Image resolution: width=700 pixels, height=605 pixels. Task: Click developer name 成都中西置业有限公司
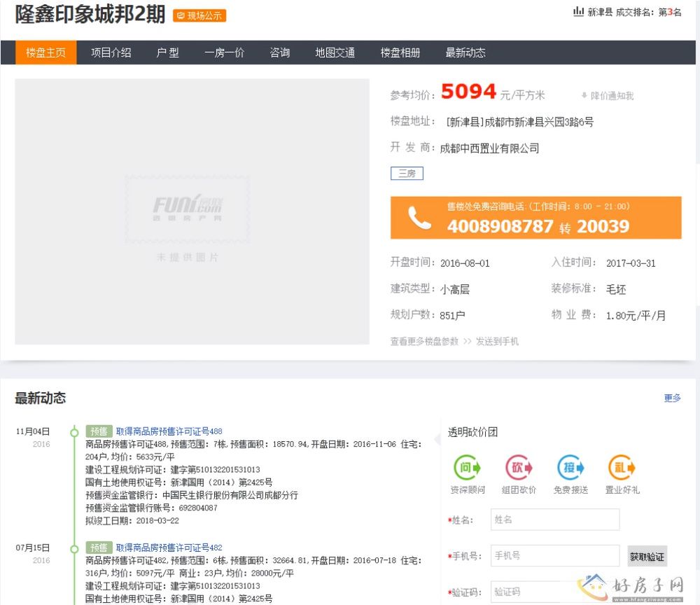(x=489, y=148)
